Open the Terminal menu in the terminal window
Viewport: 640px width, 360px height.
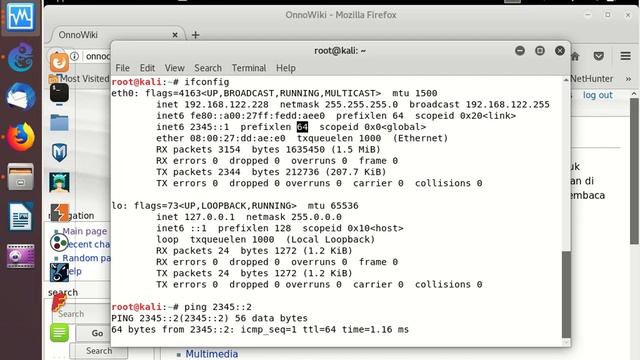(249, 68)
